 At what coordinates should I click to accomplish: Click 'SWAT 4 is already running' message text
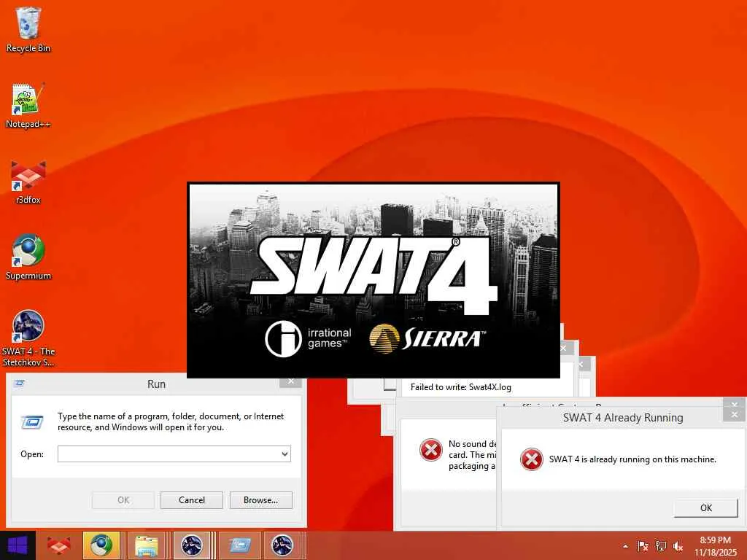click(x=632, y=459)
